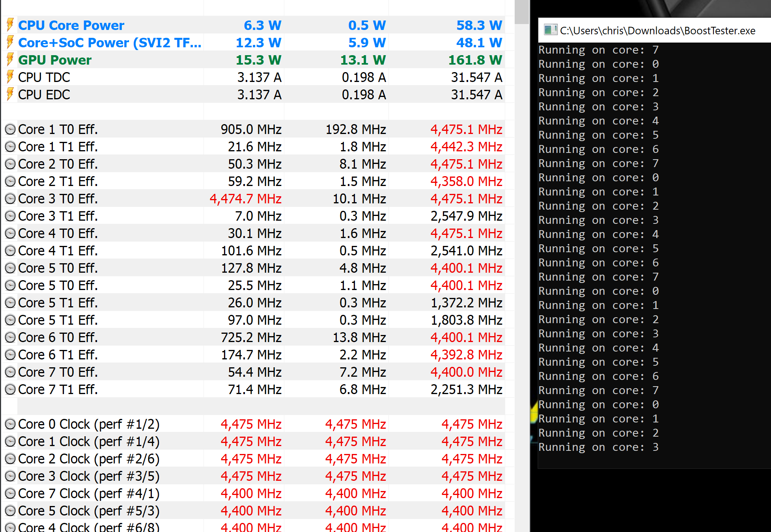Click the clock icon for Core 1 T0 Eff.
Image resolution: width=771 pixels, height=532 pixels.
[10, 129]
